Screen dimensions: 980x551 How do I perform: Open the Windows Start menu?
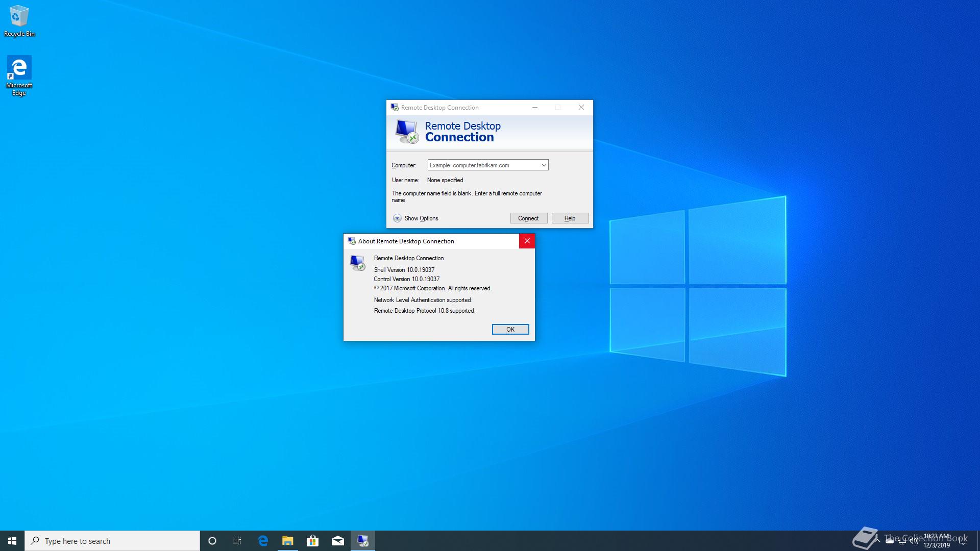click(12, 541)
